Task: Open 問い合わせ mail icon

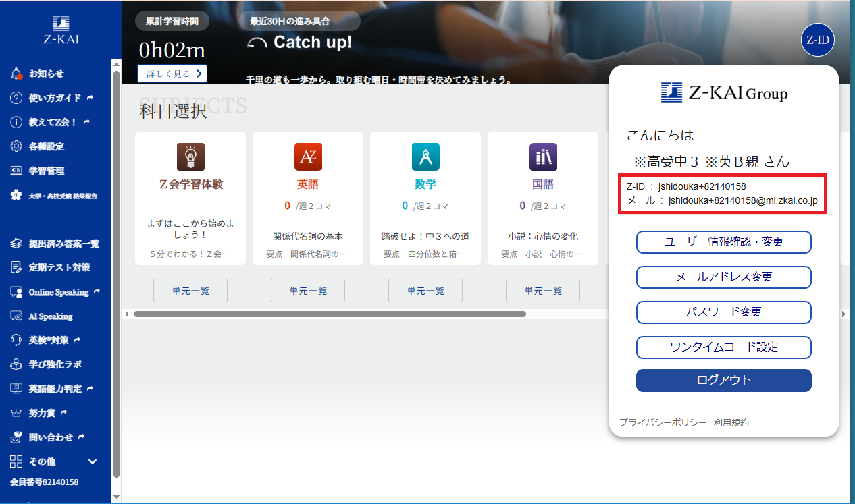Action: point(17,437)
